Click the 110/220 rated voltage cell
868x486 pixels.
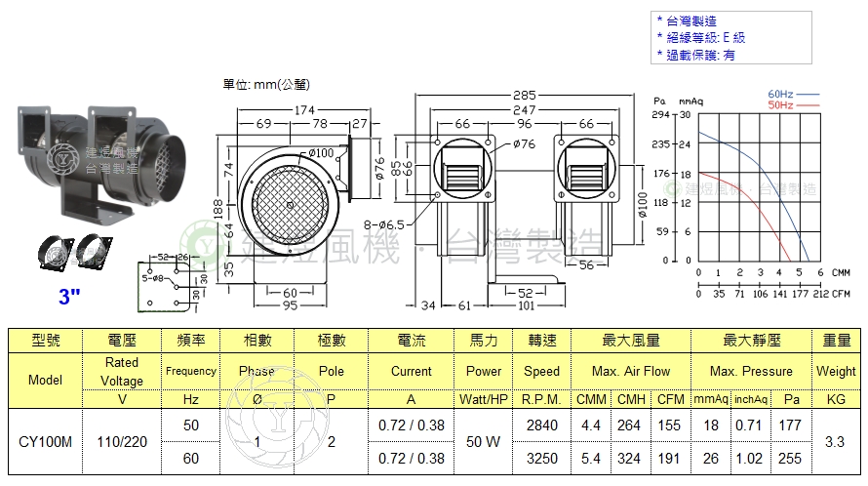pyautogui.click(x=122, y=442)
